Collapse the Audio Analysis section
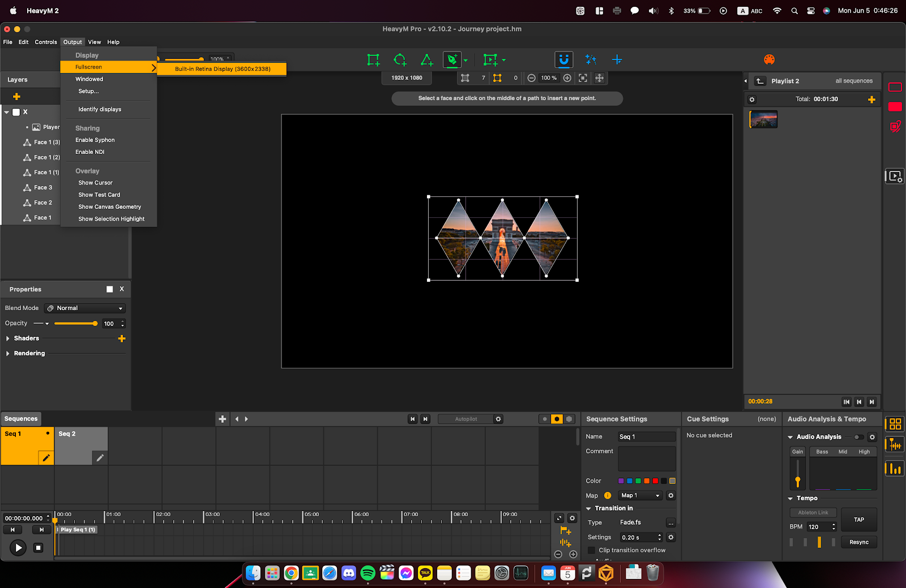The image size is (906, 588). tap(790, 437)
